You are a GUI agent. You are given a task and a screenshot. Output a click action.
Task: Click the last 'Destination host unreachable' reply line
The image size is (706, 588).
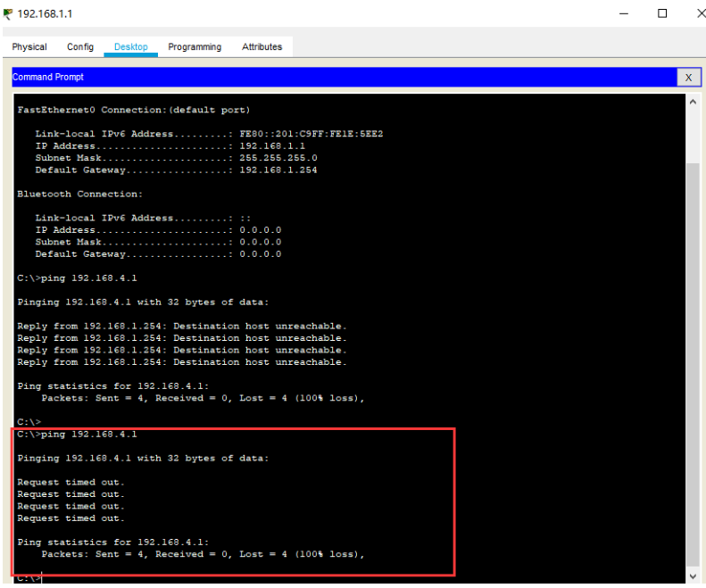182,362
